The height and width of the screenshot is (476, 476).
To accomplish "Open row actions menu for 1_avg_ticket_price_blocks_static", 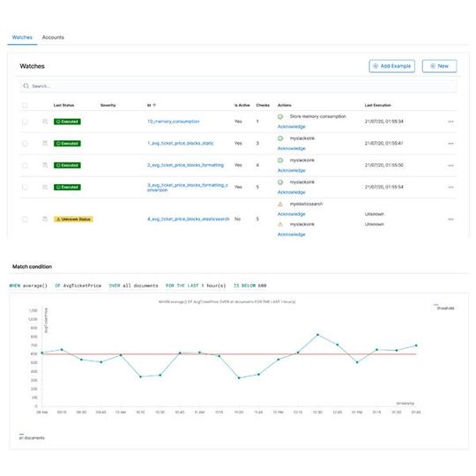I will pos(450,144).
